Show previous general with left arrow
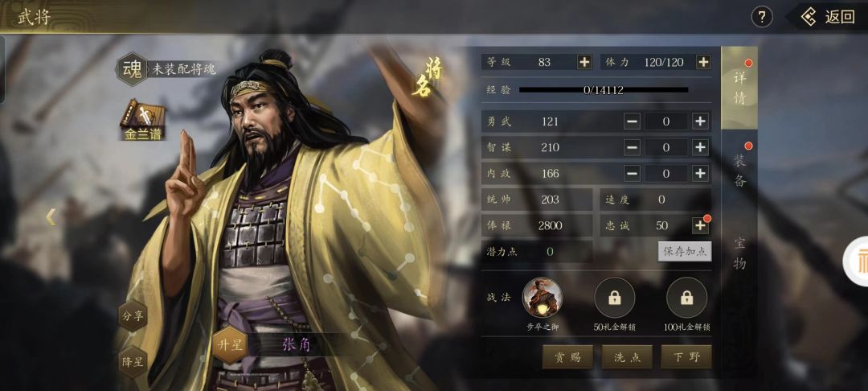Screen dimensions: 868x391 [x=51, y=216]
